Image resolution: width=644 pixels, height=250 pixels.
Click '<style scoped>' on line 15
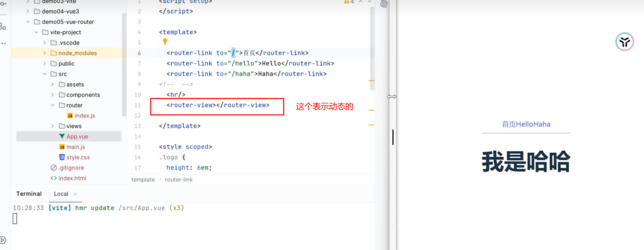[x=185, y=147]
